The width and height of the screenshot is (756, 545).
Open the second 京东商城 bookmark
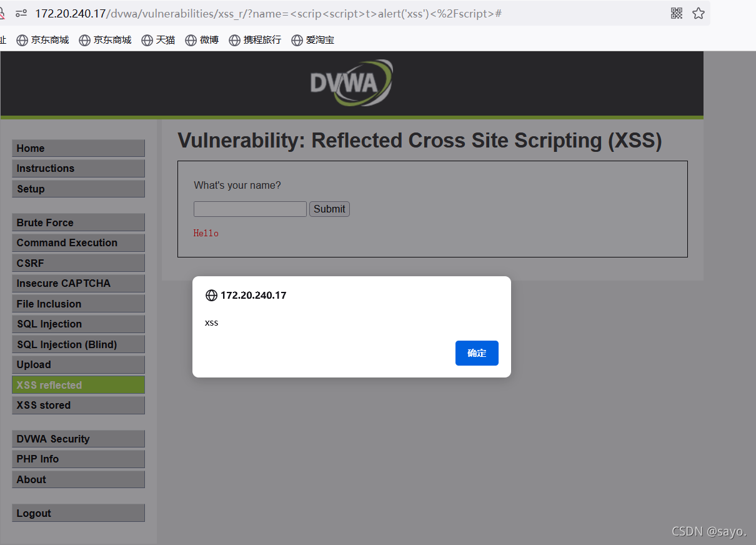[x=105, y=40]
